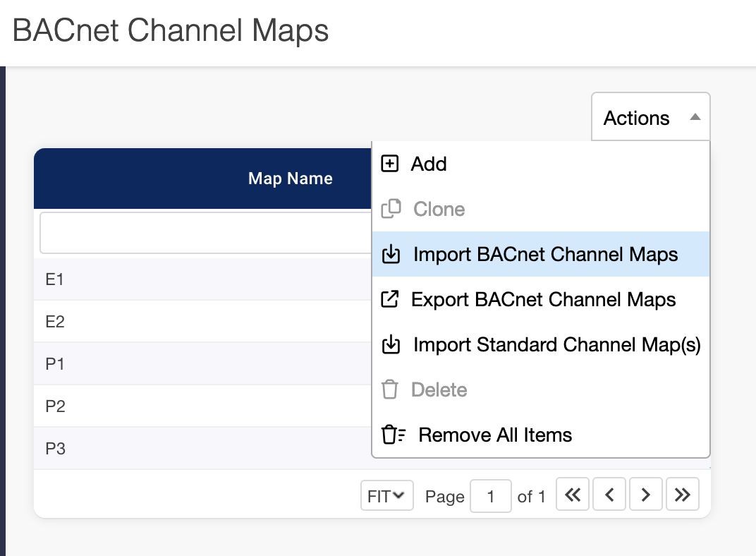Click the Import Standard Channel Map(s) icon
The width and height of the screenshot is (756, 556).
[x=391, y=345]
